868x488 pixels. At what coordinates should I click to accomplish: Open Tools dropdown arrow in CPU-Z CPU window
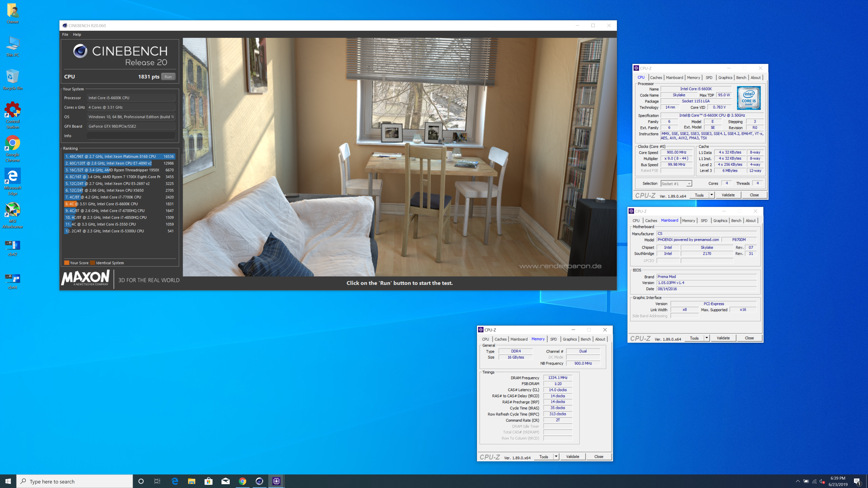pyautogui.click(x=711, y=195)
